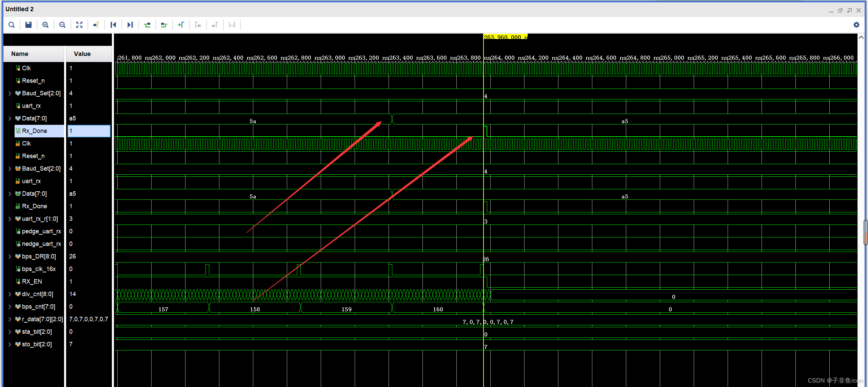Open waveform settings with the gear icon
Image resolution: width=868 pixels, height=387 pixels.
tap(856, 25)
